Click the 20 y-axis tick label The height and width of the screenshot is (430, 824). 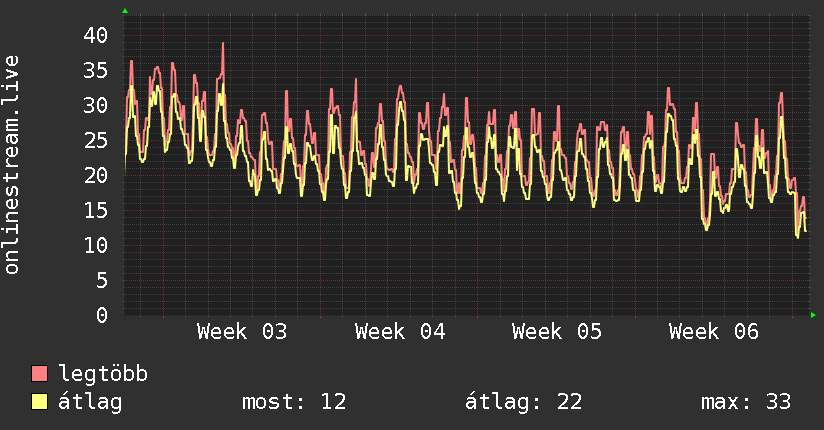click(x=96, y=175)
